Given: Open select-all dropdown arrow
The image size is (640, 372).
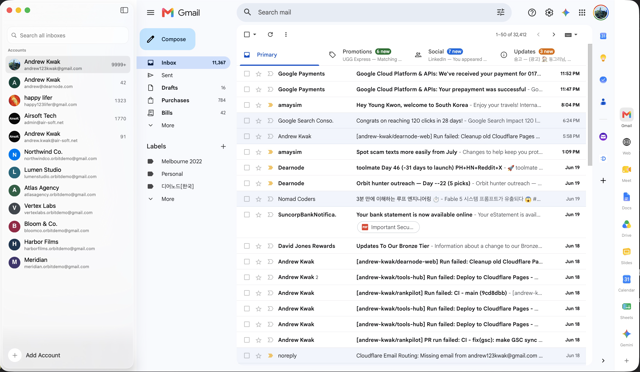Looking at the screenshot, I should coord(255,35).
